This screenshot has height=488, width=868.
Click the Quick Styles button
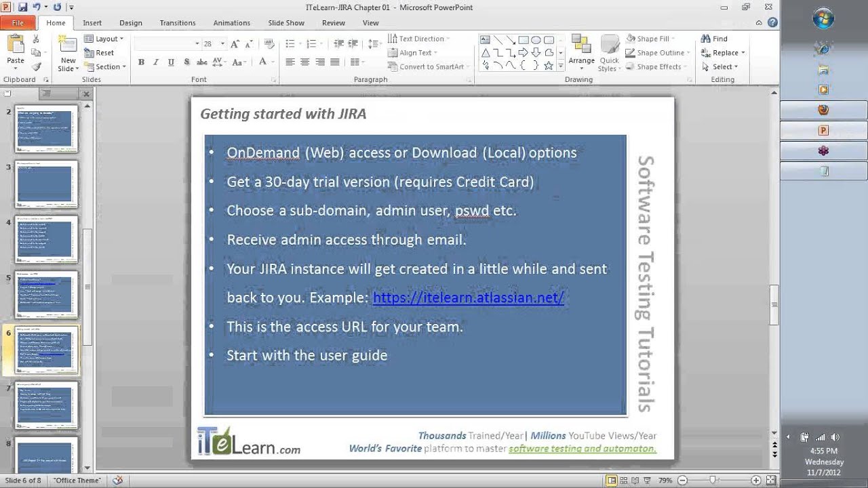[x=609, y=53]
